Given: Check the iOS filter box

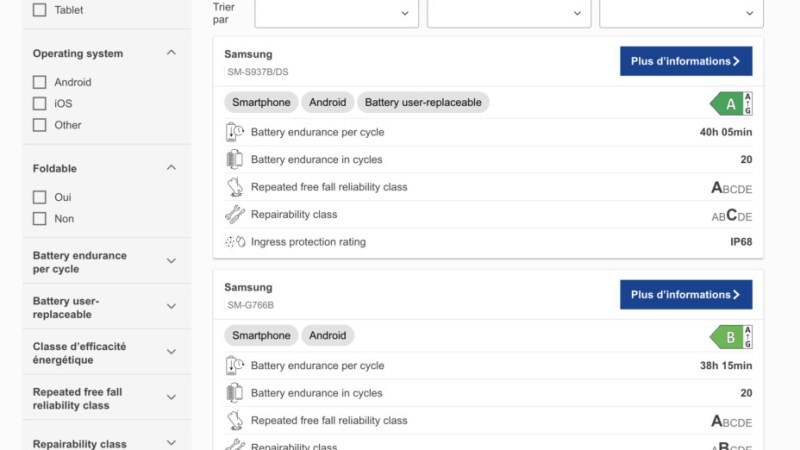Looking at the screenshot, I should (39, 104).
